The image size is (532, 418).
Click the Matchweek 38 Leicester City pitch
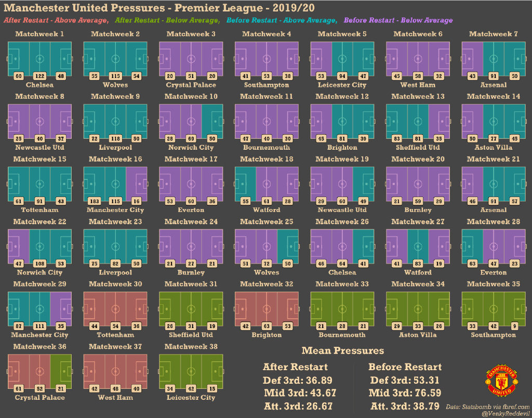point(191,372)
